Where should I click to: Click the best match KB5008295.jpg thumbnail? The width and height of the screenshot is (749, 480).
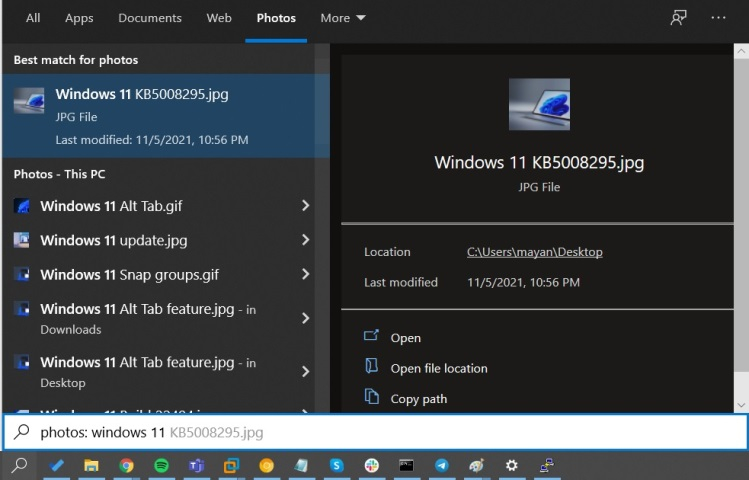click(x=29, y=100)
